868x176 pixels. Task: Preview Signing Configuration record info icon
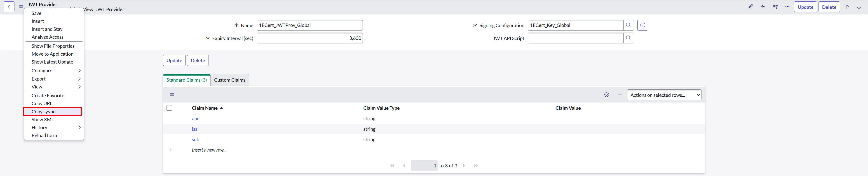[x=643, y=25]
